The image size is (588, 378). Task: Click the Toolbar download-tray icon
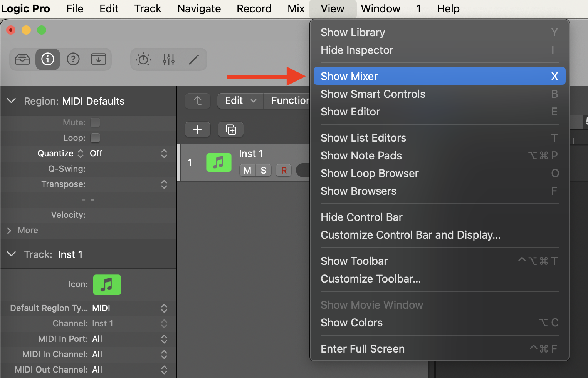(x=99, y=59)
